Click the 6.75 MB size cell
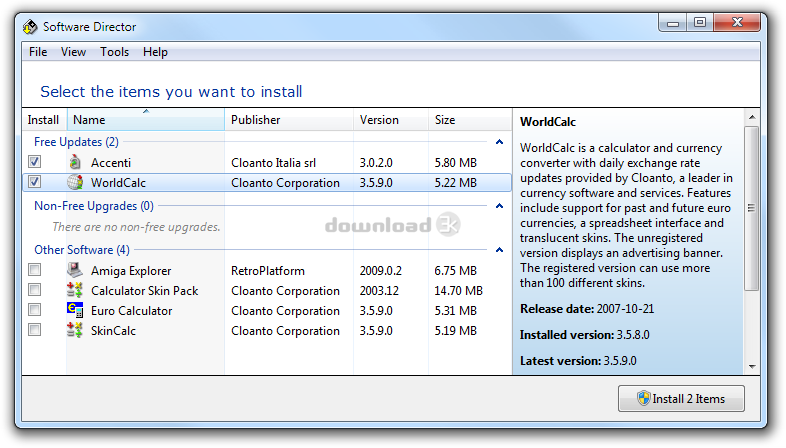The image size is (786, 448). 456,271
